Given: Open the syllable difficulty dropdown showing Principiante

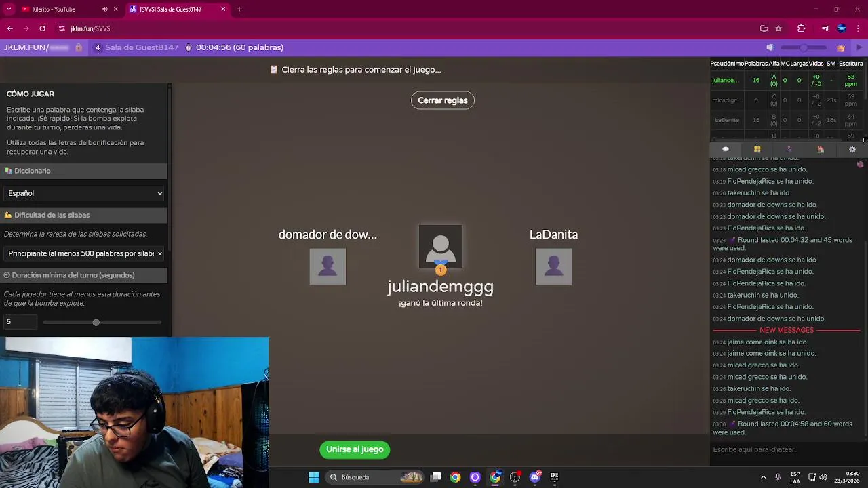Looking at the screenshot, I should click(x=84, y=253).
